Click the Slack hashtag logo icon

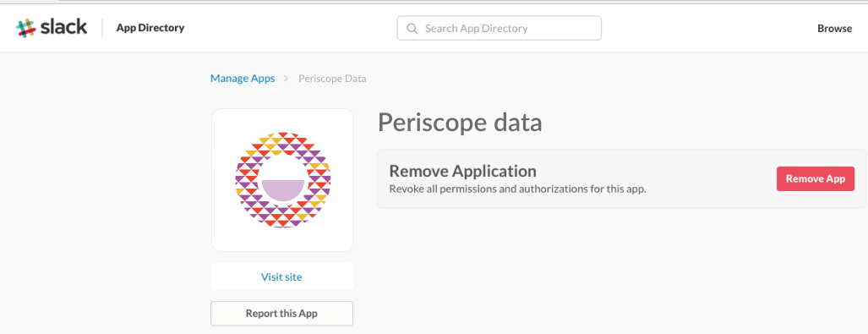click(x=26, y=28)
